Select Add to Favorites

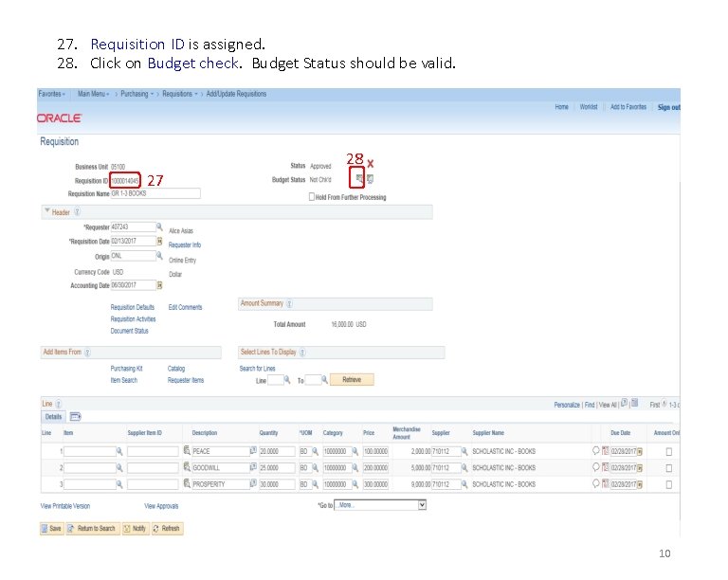[x=628, y=107]
